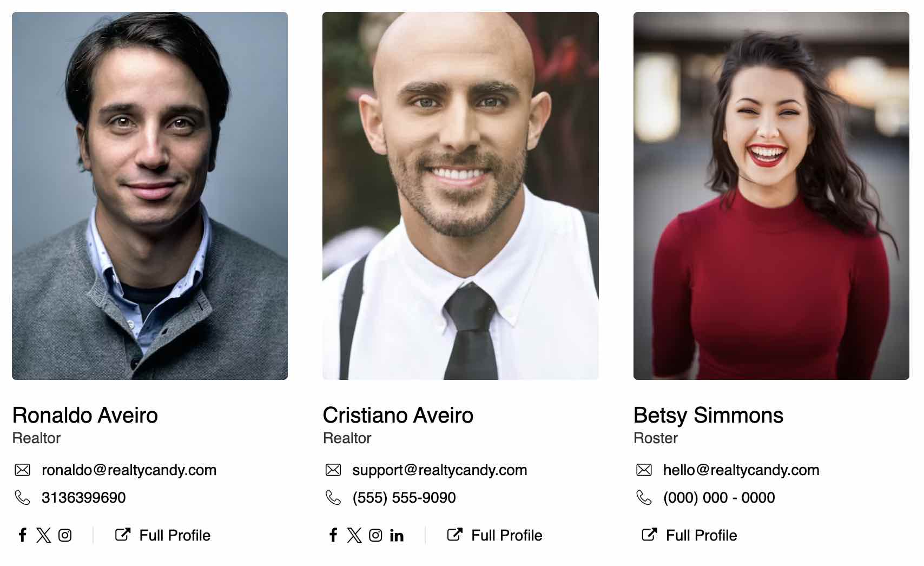Click envelope icon beside support@realtycandy.com
This screenshot has height=566, width=924.
click(x=333, y=470)
